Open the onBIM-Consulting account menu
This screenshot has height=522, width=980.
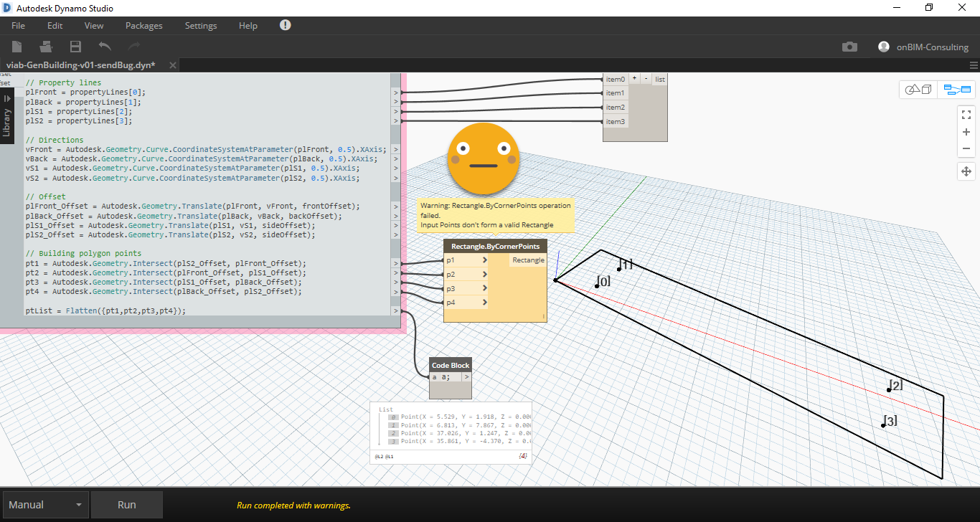tap(924, 47)
